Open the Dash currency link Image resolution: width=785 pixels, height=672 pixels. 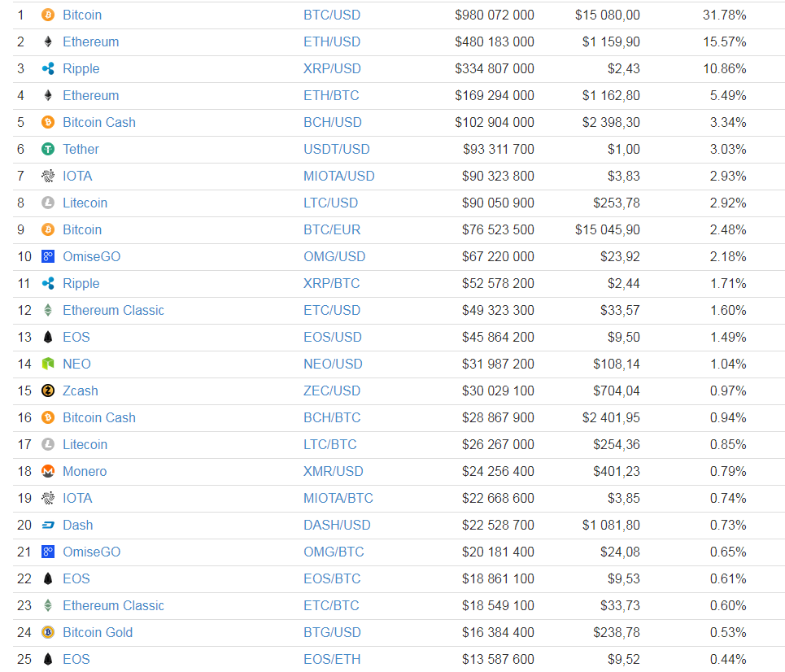[x=77, y=526]
